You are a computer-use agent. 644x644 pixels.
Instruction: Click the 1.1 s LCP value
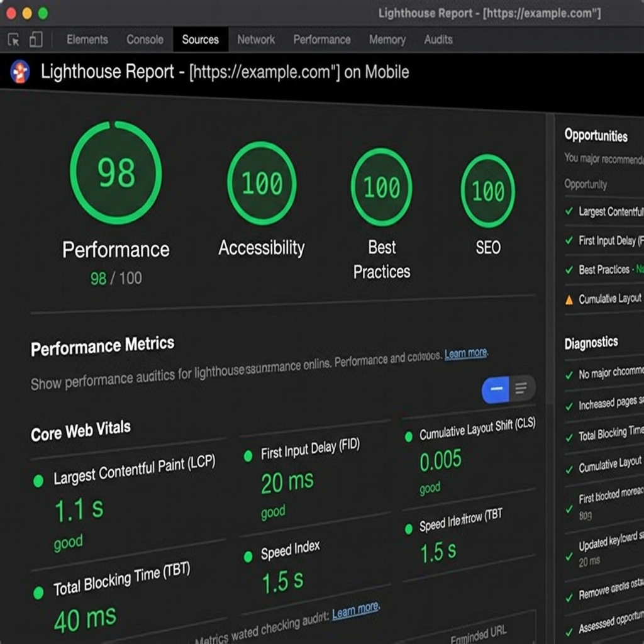coord(79,509)
